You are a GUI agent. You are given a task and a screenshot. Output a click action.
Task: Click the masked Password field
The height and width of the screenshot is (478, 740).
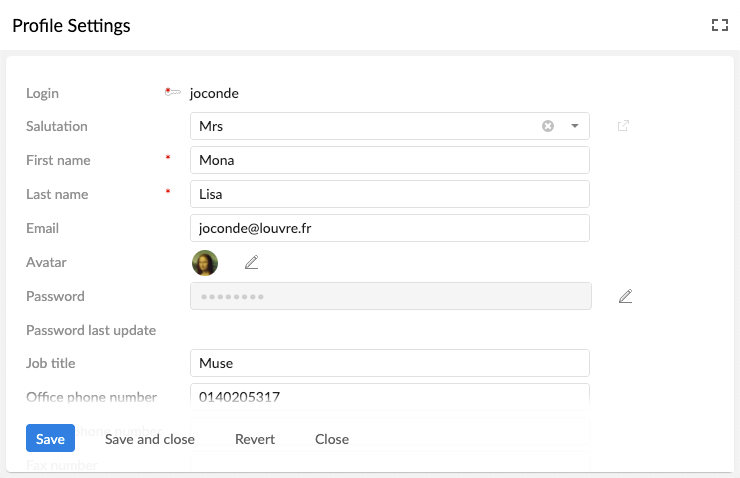[390, 296]
